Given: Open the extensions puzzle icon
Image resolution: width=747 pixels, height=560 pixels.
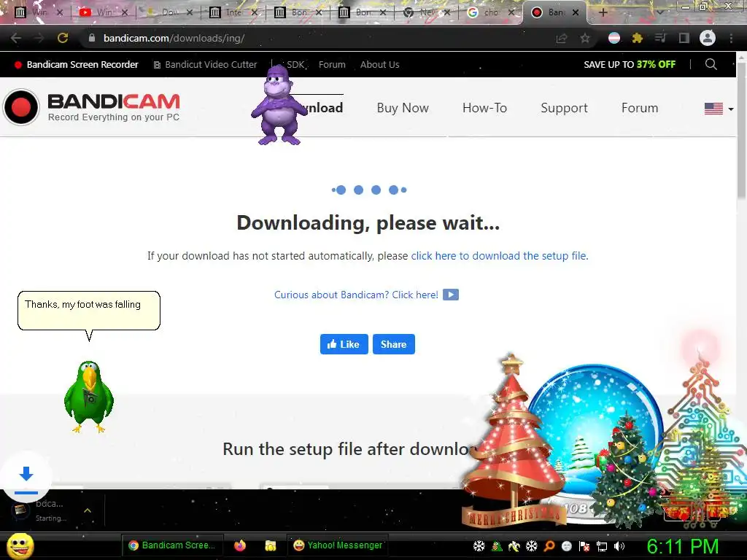Looking at the screenshot, I should click(638, 38).
